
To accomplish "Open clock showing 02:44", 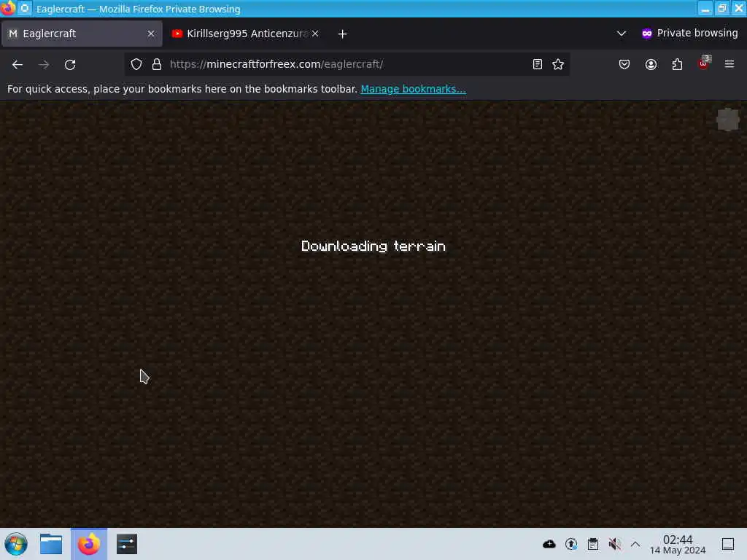I will [x=678, y=544].
